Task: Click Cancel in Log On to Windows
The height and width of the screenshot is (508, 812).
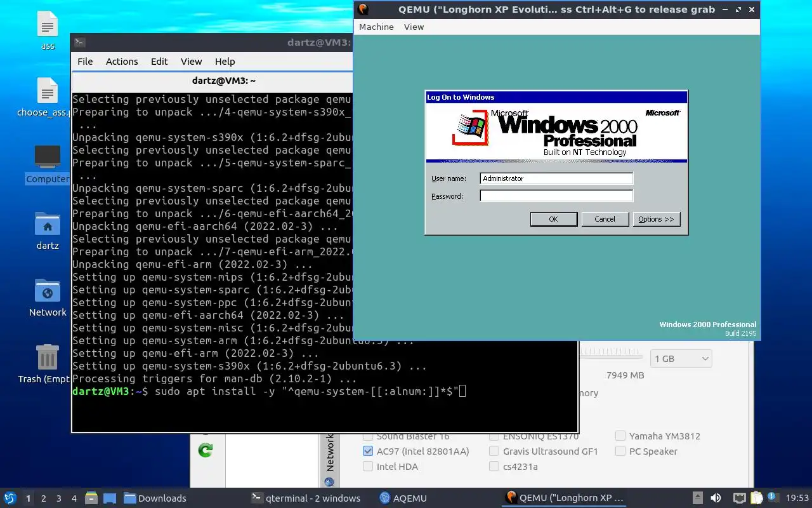Action: [605, 219]
